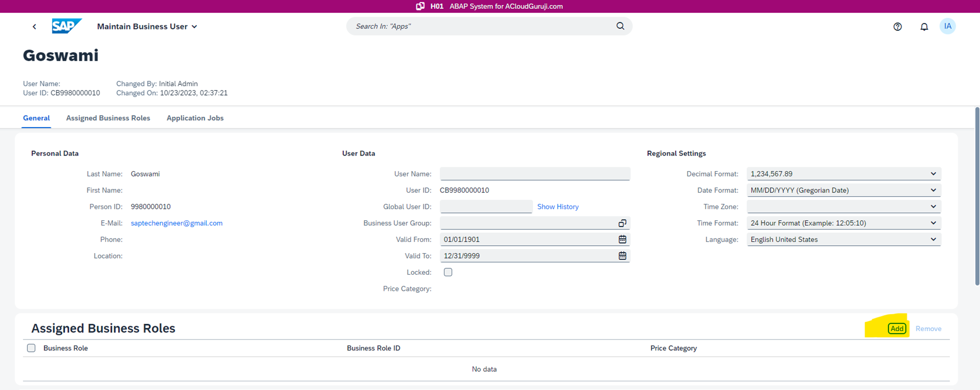Switch to Application Jobs tab
This screenshot has height=390, width=980.
(195, 118)
